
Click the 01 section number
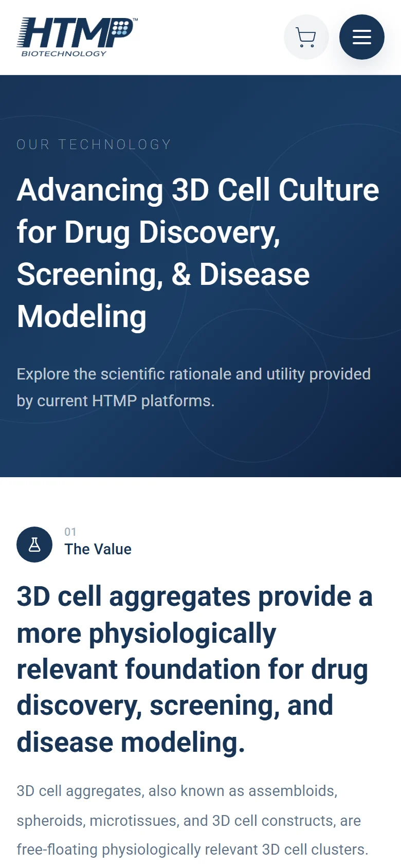tap(70, 532)
